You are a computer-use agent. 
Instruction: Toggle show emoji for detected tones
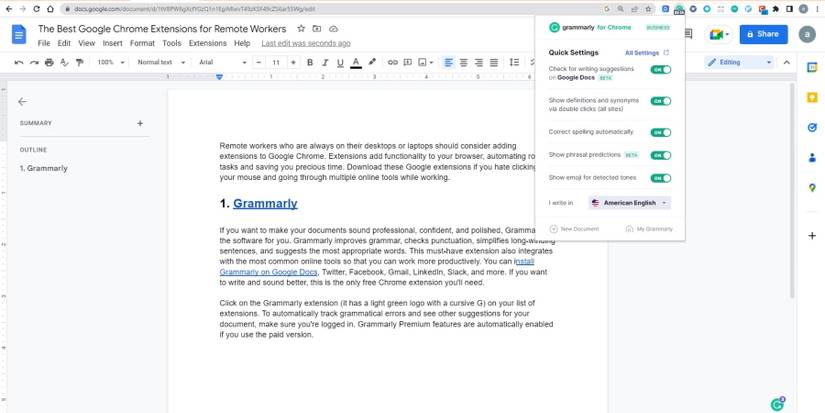tap(661, 178)
